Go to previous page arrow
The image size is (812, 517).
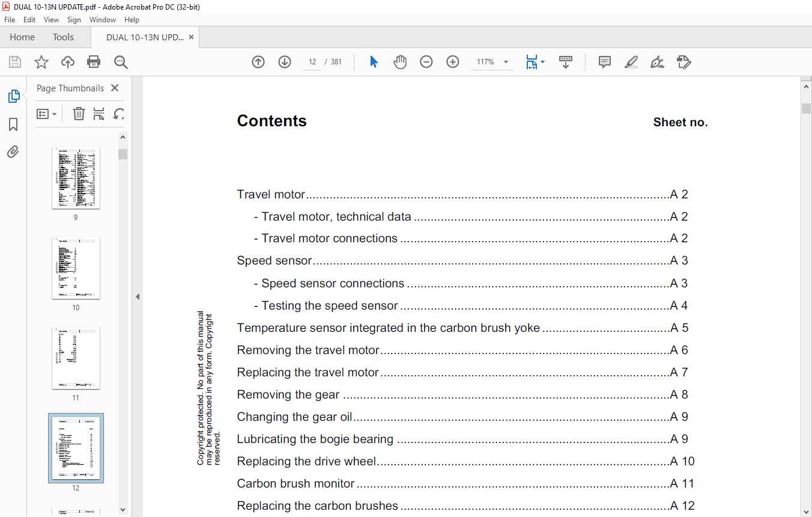click(258, 62)
